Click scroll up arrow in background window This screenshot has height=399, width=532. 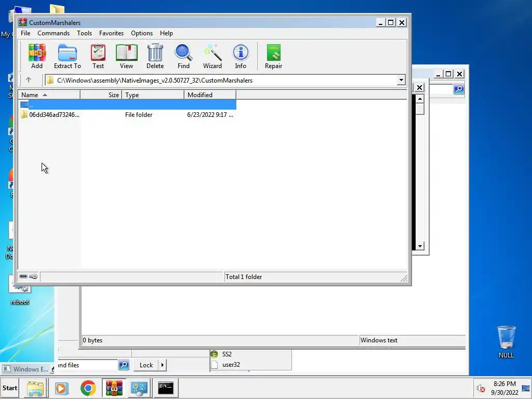pos(420,99)
